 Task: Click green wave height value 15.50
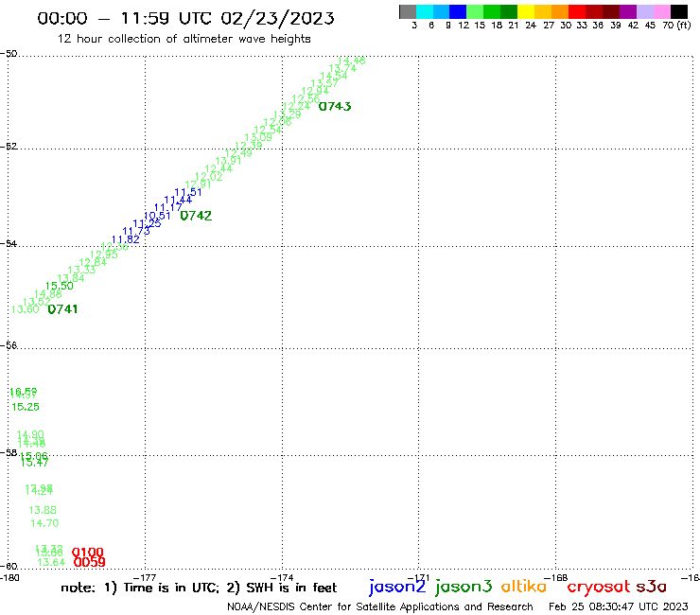(x=60, y=286)
